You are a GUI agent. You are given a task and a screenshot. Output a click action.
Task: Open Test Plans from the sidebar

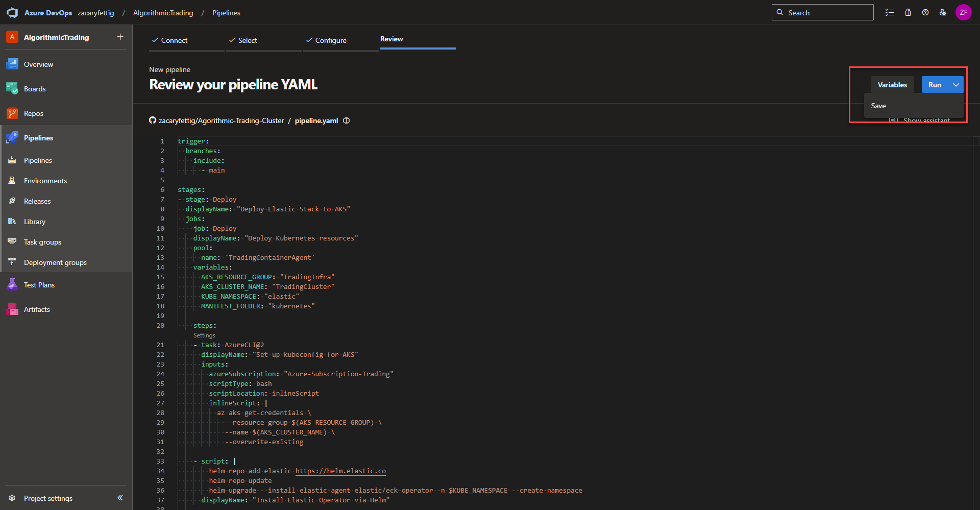[x=39, y=285]
